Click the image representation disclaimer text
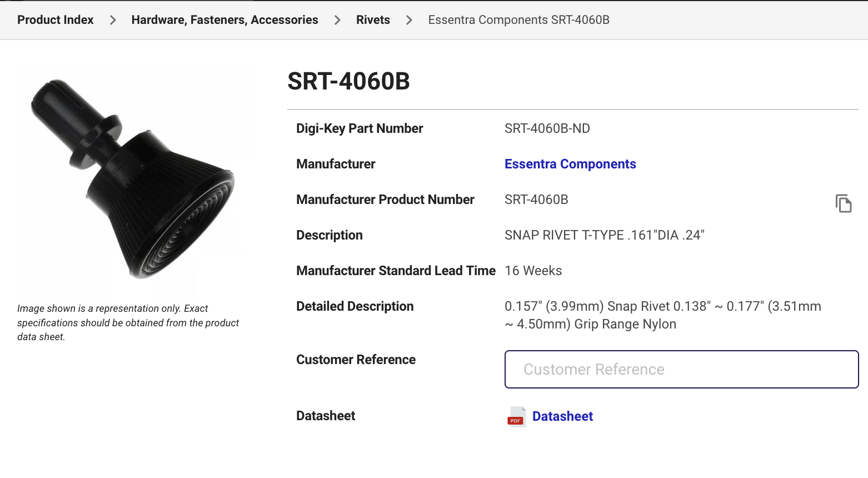This screenshot has height=478, width=868. click(128, 322)
